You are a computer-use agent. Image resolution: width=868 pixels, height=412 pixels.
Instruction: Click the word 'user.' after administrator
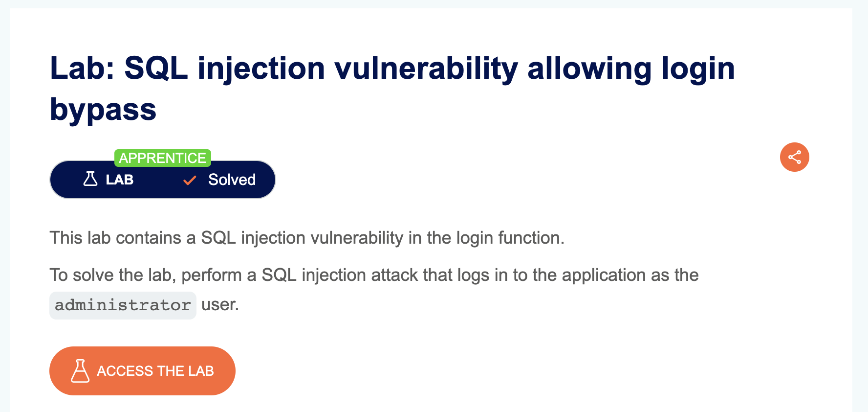220,305
